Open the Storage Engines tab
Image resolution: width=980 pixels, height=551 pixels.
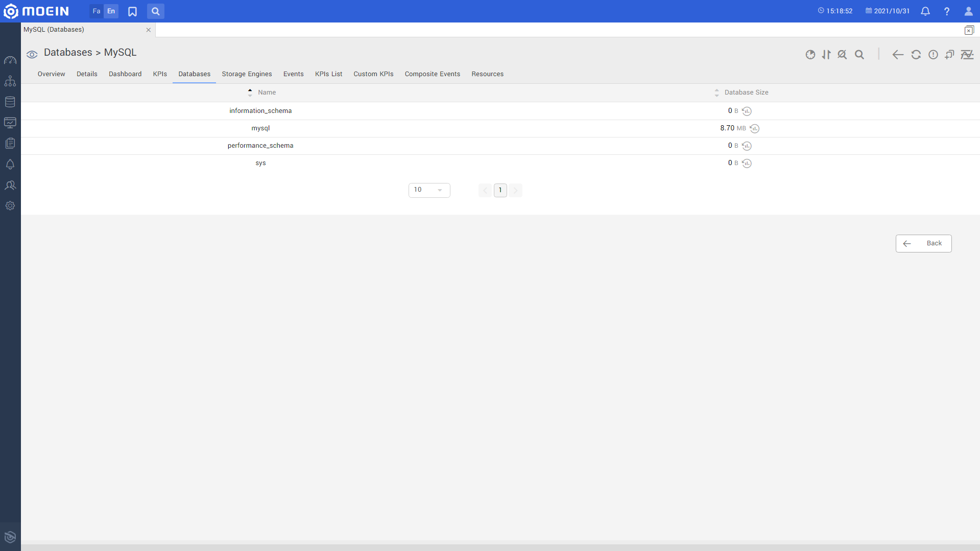pos(247,74)
